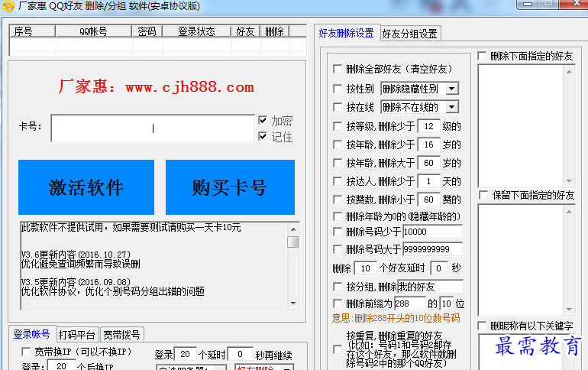Click scroll-up arrow of 保留指定好友 list

[x=569, y=212]
